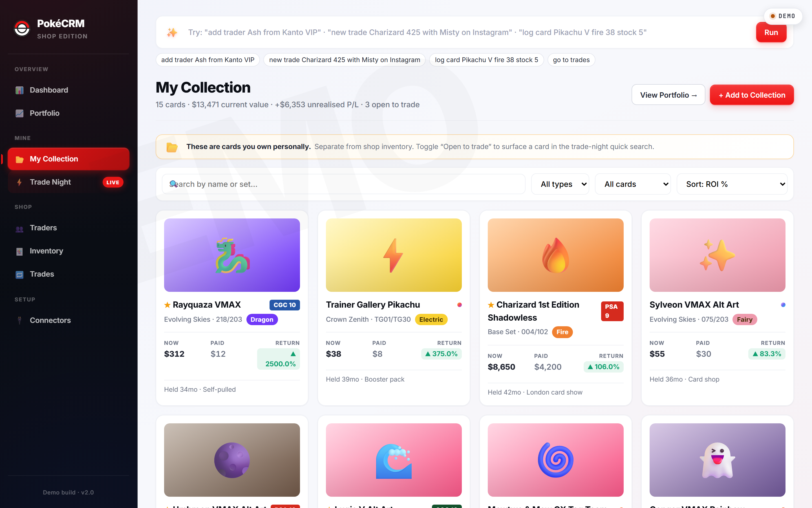Open the All types filter dropdown
This screenshot has height=508, width=812.
pos(560,184)
